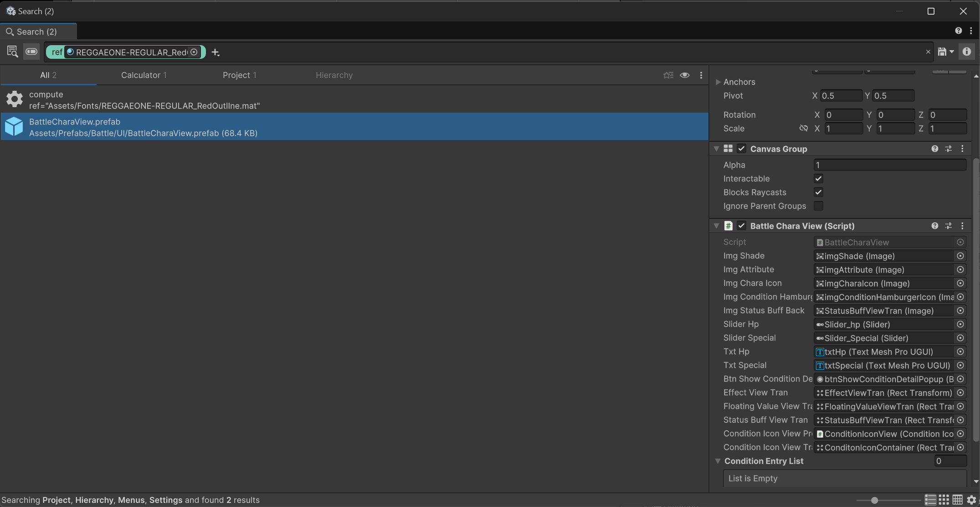980x507 pixels.
Task: Click object picker for Slider Hp field
Action: (x=960, y=324)
